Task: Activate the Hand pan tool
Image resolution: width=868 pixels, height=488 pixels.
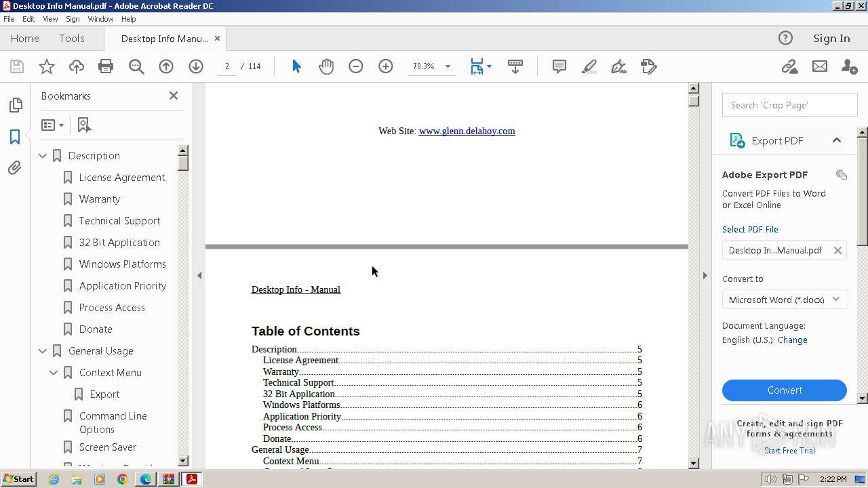Action: [x=326, y=66]
